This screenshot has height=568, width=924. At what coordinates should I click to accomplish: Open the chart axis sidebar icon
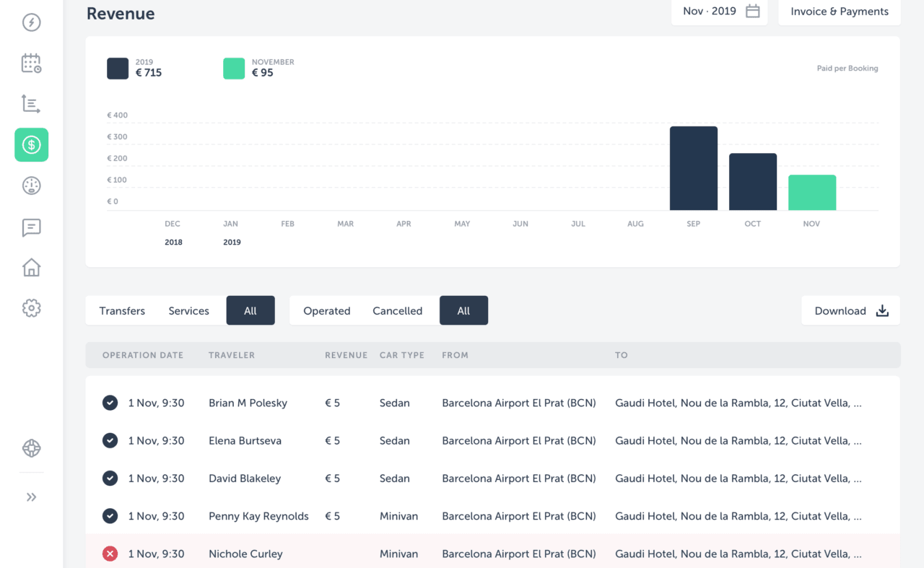point(31,103)
